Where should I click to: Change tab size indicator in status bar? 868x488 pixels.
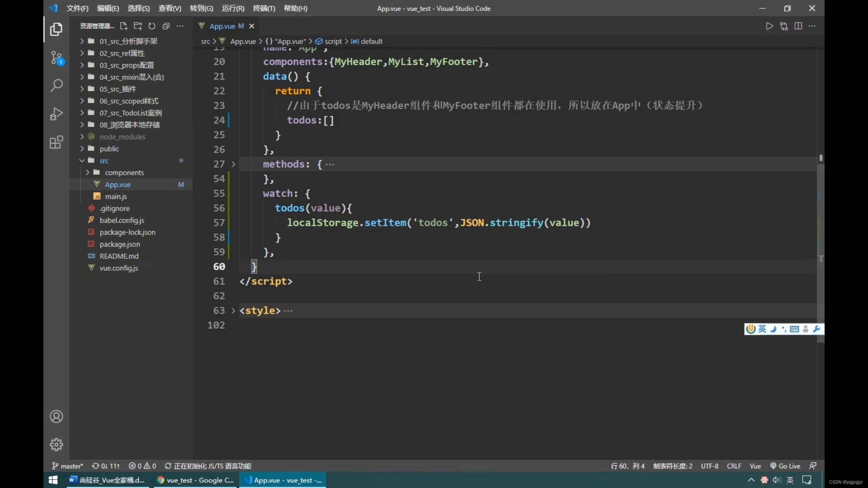[x=673, y=466]
